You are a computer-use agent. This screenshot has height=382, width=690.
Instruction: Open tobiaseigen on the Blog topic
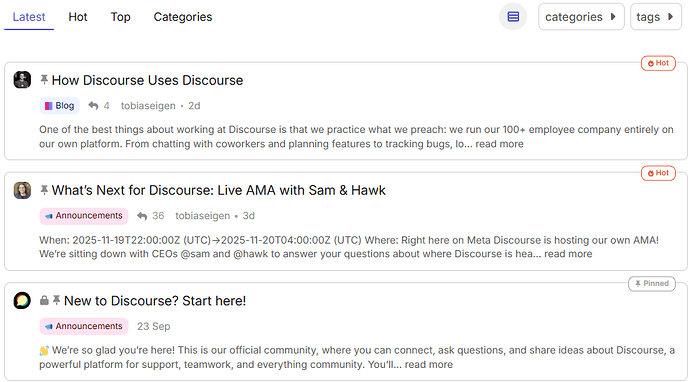[x=148, y=106]
